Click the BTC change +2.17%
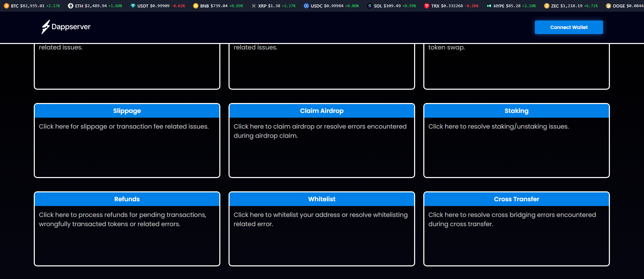The image size is (644, 279). [x=53, y=6]
